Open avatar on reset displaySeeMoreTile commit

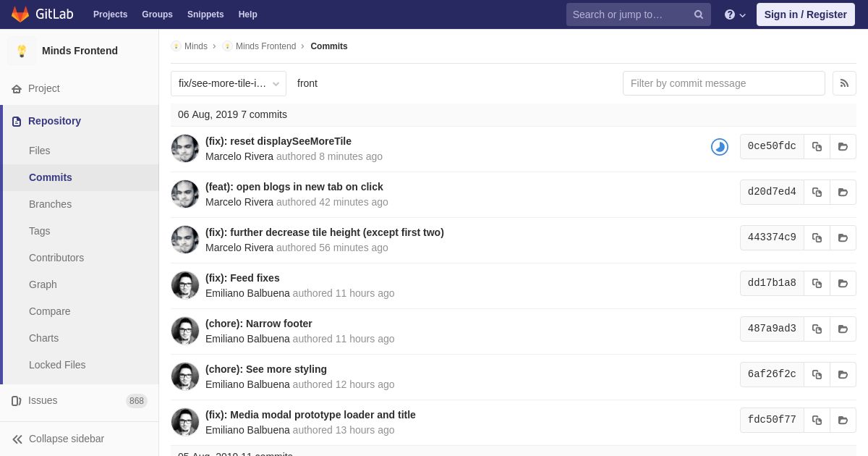[x=185, y=148]
